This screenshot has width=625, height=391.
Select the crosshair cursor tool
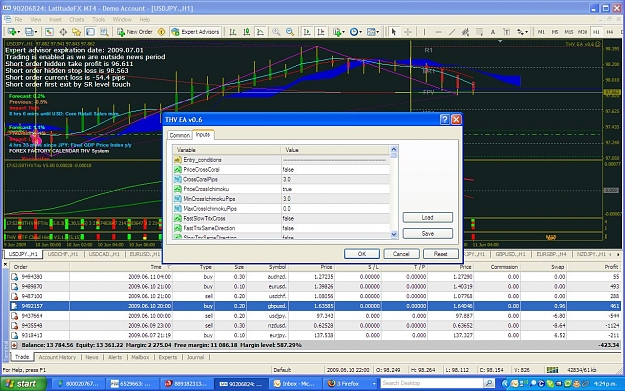pyautogui.click(x=408, y=32)
